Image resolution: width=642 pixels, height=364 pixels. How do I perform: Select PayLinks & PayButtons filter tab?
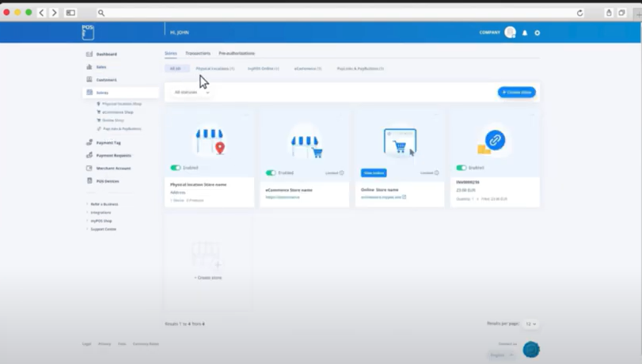pos(360,68)
